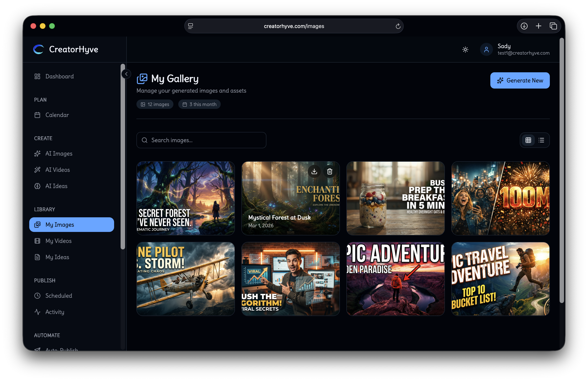Image resolution: width=588 pixels, height=381 pixels.
Task: Open the Activity page
Action: click(55, 312)
